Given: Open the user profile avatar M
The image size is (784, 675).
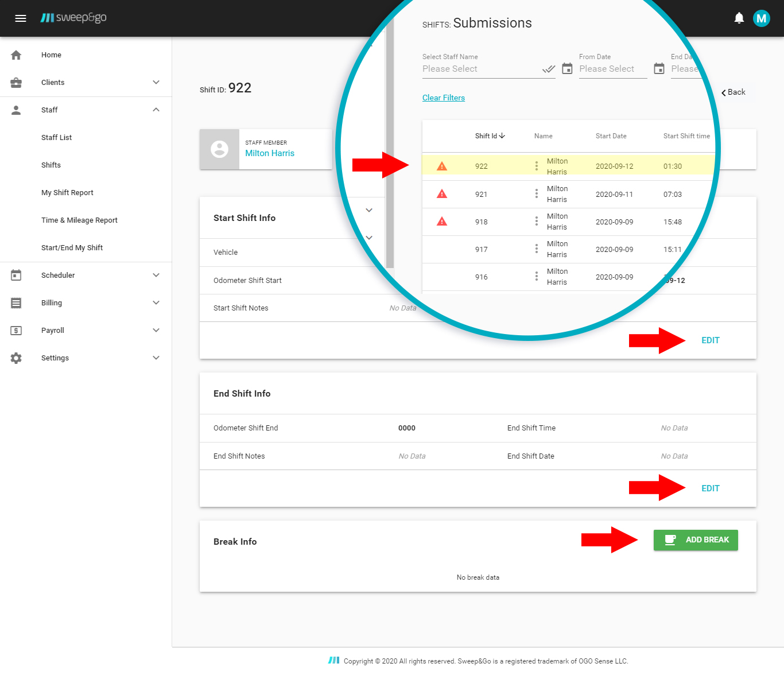Looking at the screenshot, I should pos(761,18).
